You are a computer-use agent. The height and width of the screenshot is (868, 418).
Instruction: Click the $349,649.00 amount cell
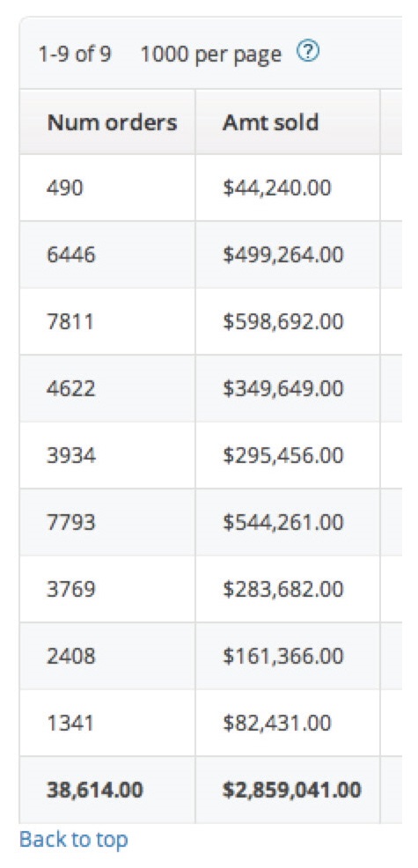tap(288, 388)
